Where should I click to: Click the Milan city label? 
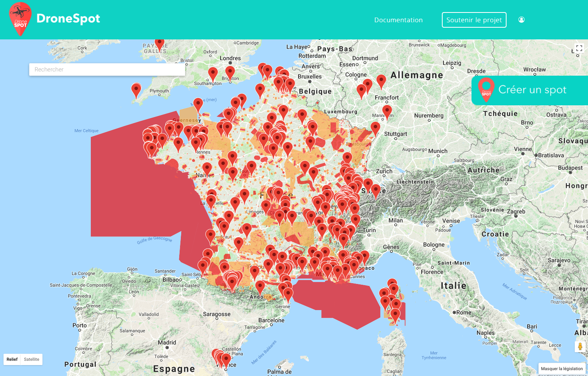coord(396,220)
